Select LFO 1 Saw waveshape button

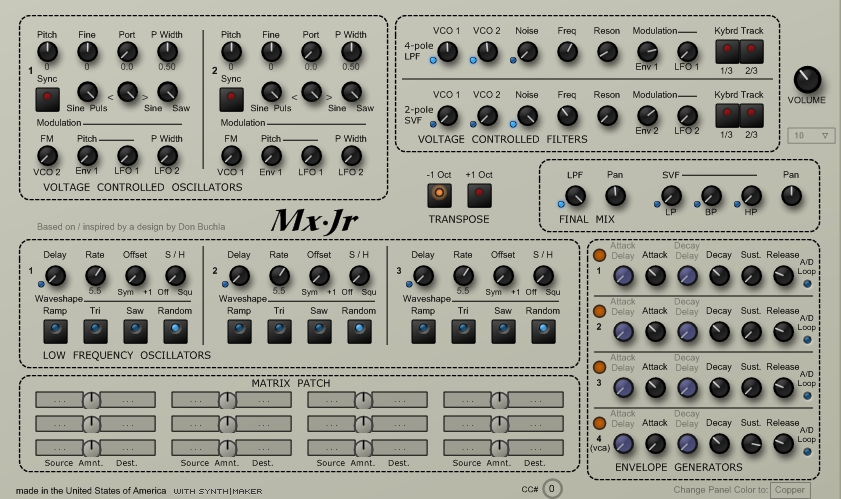[135, 331]
